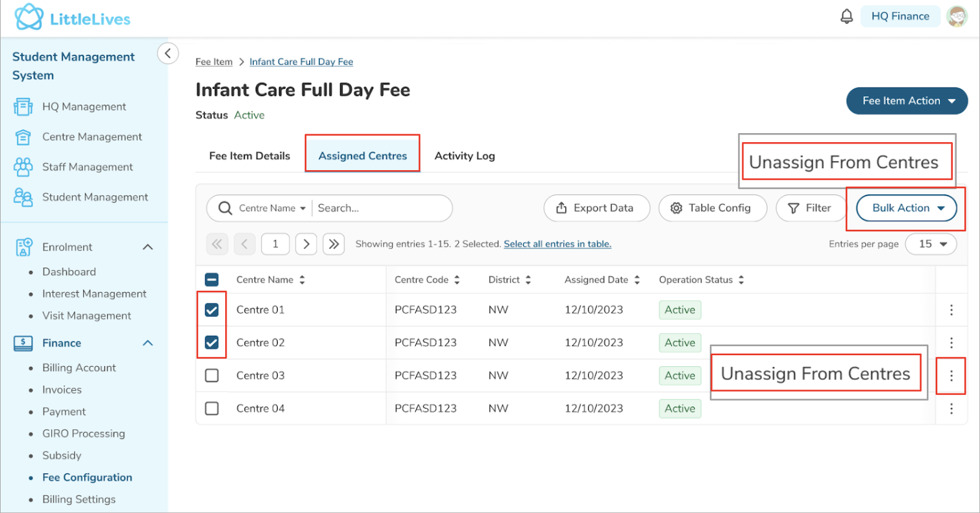The image size is (980, 513).
Task: Click 'Select all entries in table' link
Action: click(x=557, y=244)
